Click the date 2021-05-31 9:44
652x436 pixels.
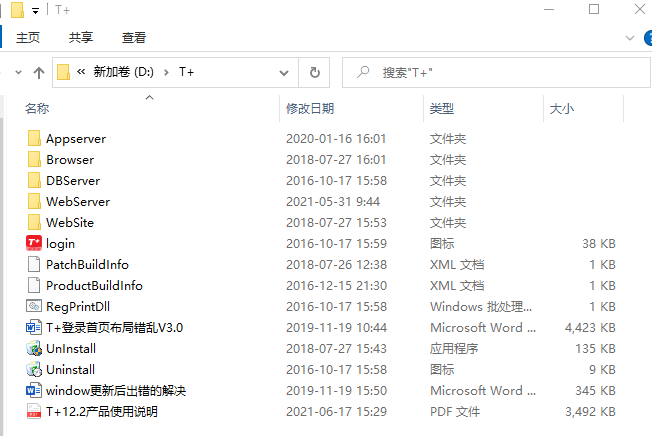333,202
